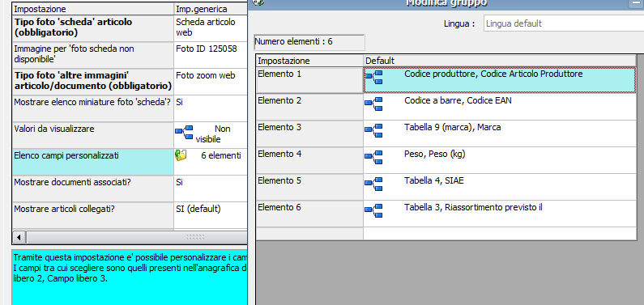644x305 pixels.
Task: Click tree icon in Elemento 2 row
Action: pos(373,104)
